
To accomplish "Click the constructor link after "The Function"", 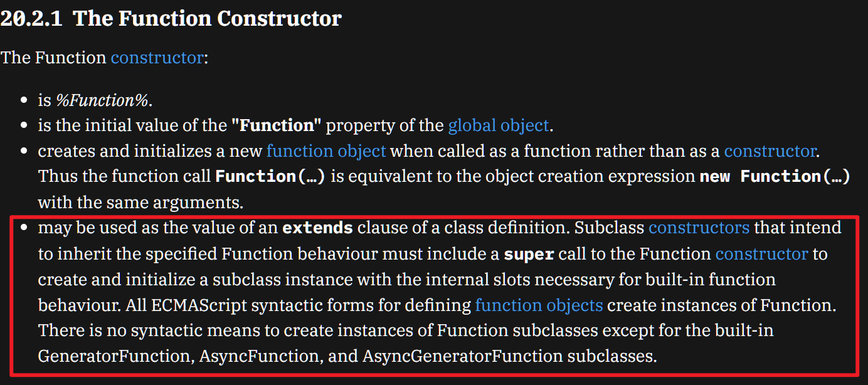I will pos(157,58).
